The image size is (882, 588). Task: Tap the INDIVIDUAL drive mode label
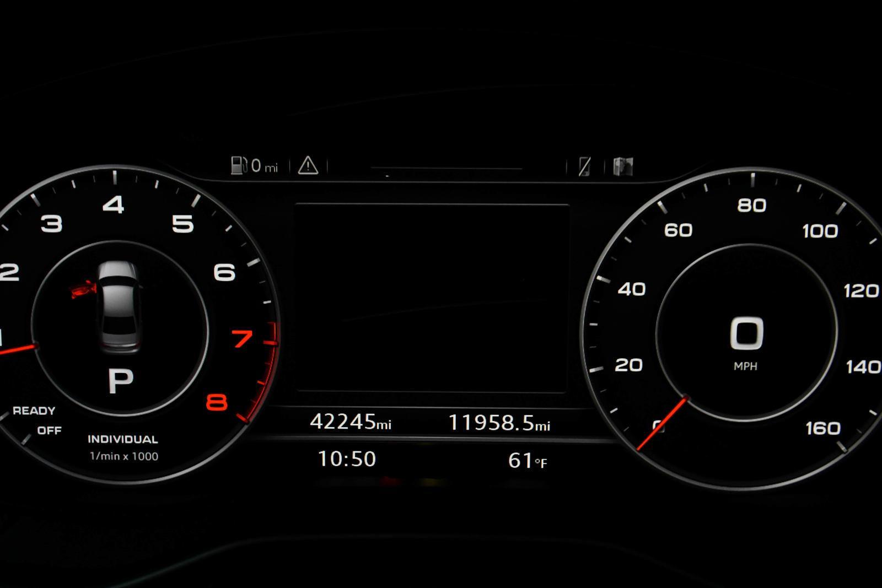pyautogui.click(x=123, y=439)
